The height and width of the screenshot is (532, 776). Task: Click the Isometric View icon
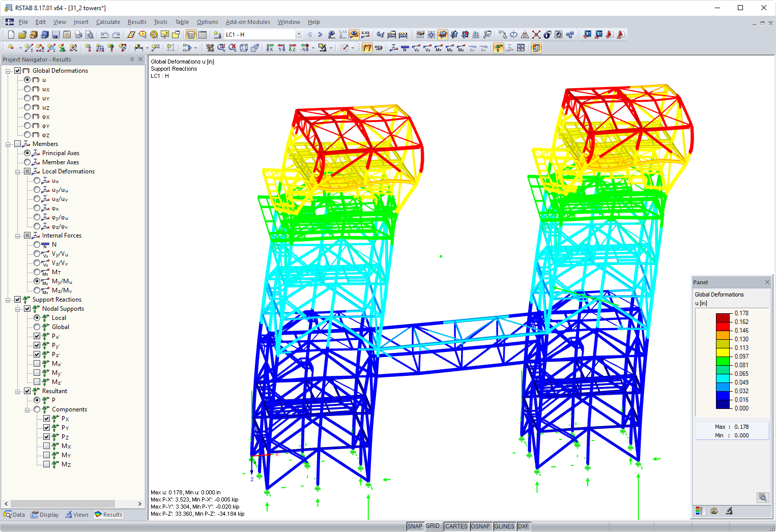243,48
